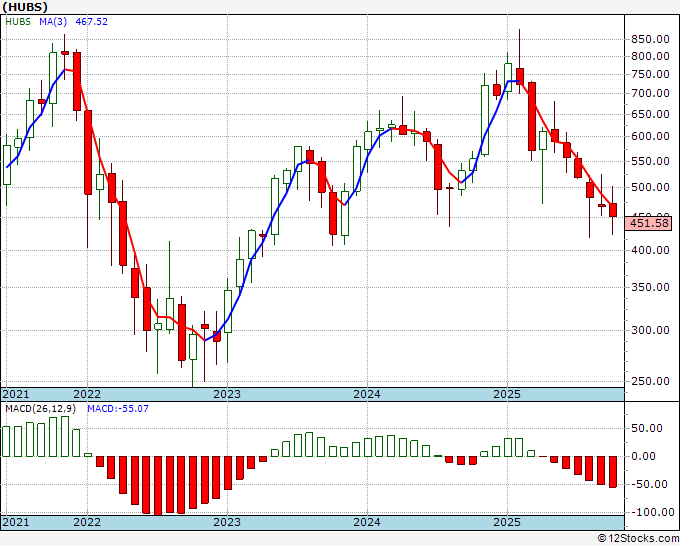Click the 0.00 MACD axis label

pos(643,456)
